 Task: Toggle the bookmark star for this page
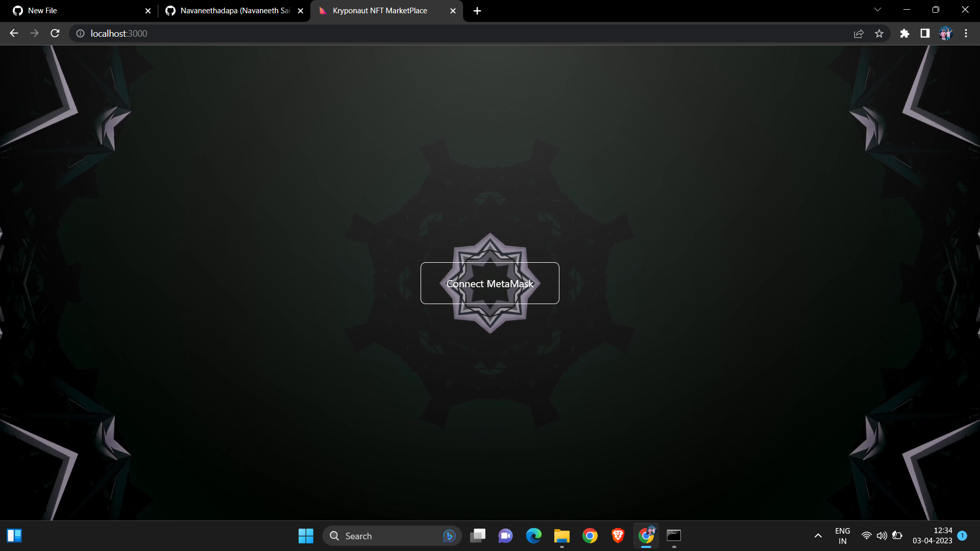tap(879, 33)
